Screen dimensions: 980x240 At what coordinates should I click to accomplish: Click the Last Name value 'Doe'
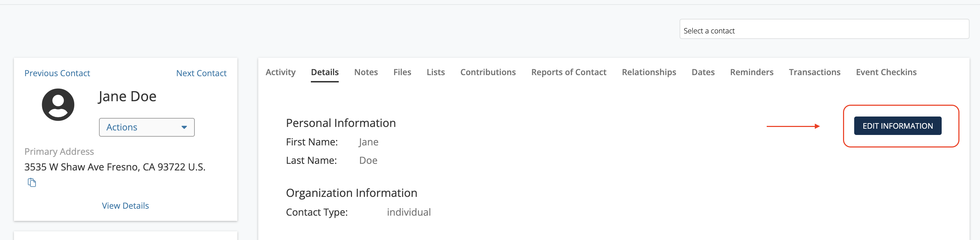coord(368,160)
